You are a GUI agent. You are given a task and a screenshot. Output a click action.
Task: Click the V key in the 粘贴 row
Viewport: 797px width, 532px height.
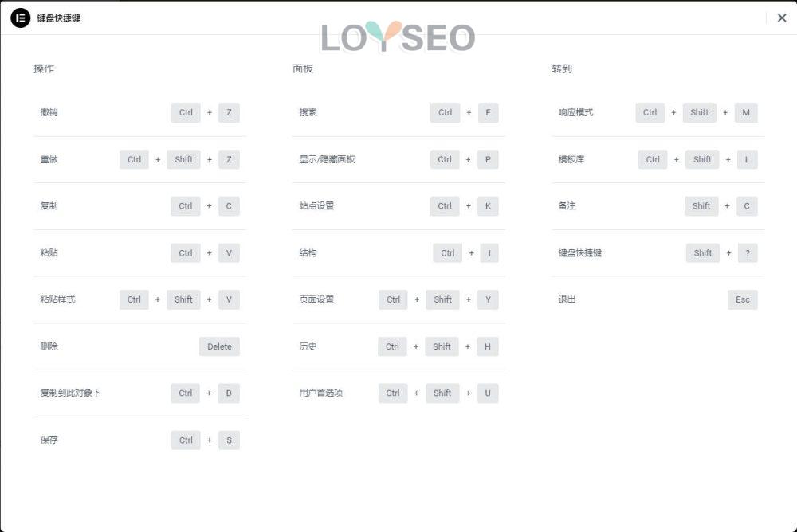coord(230,253)
